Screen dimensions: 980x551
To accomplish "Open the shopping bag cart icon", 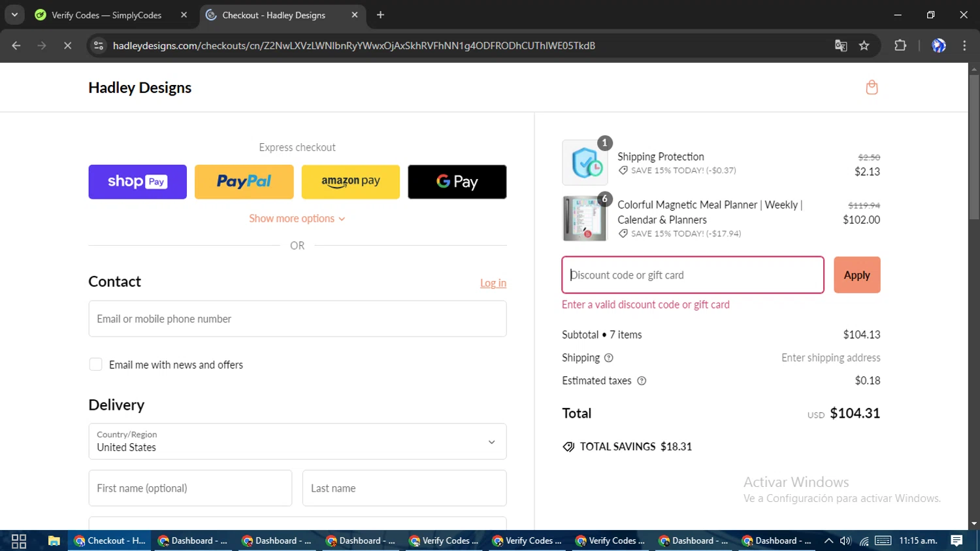I will (x=872, y=88).
